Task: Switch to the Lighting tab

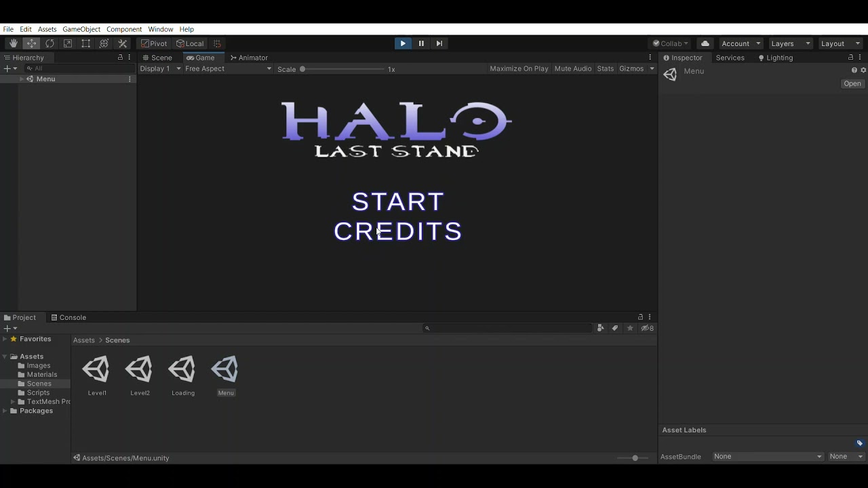Action: point(775,58)
